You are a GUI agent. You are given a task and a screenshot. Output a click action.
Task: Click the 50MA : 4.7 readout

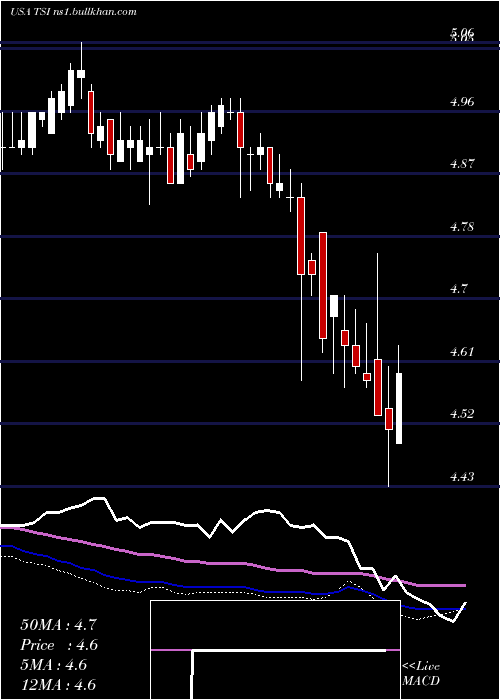click(x=58, y=625)
